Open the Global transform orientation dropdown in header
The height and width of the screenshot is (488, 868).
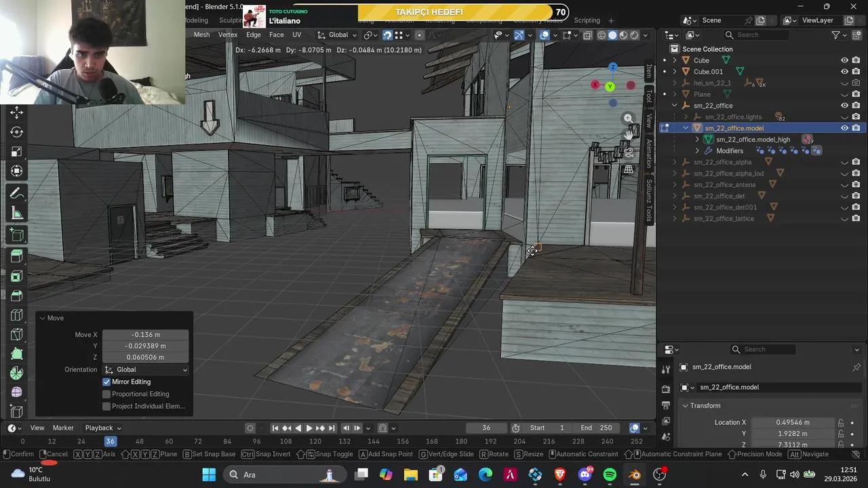coord(338,35)
